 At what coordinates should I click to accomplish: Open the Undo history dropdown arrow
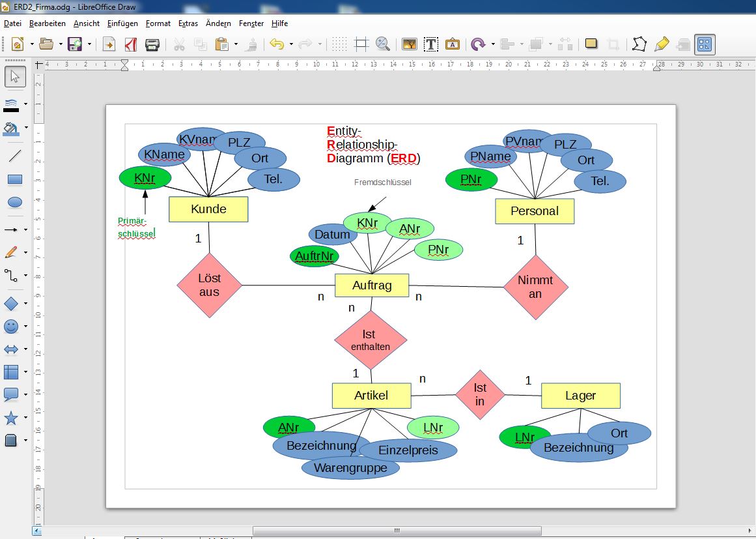coord(291,44)
